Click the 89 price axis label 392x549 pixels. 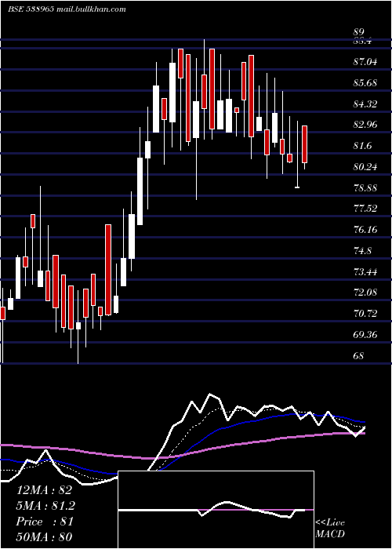(359, 32)
